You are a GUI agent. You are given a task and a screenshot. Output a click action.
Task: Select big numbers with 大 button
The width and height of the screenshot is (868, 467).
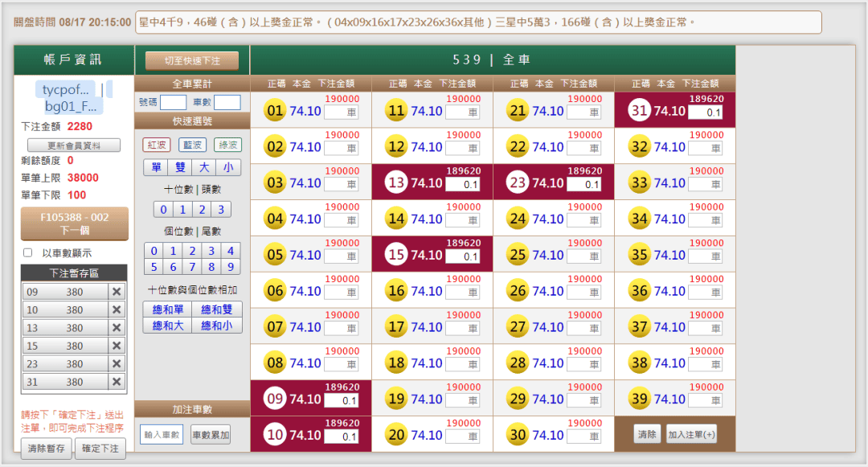[x=203, y=168]
